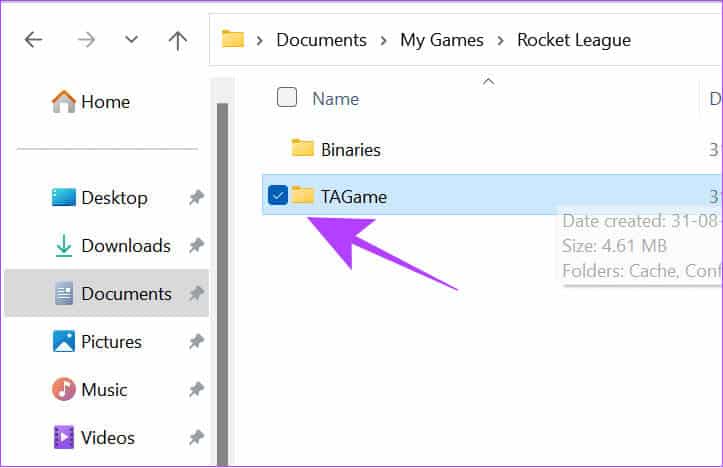
Task: Click the Home house icon
Action: 64,101
